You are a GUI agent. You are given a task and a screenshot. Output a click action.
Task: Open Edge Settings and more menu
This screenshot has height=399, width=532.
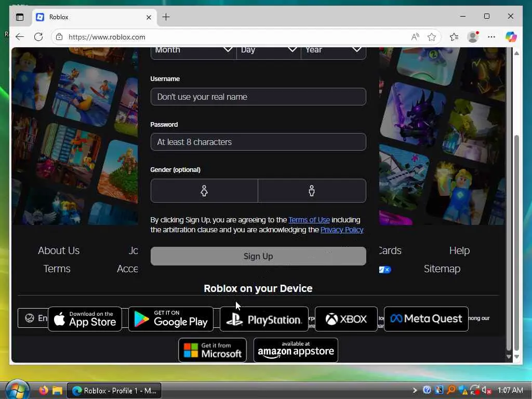(x=491, y=37)
